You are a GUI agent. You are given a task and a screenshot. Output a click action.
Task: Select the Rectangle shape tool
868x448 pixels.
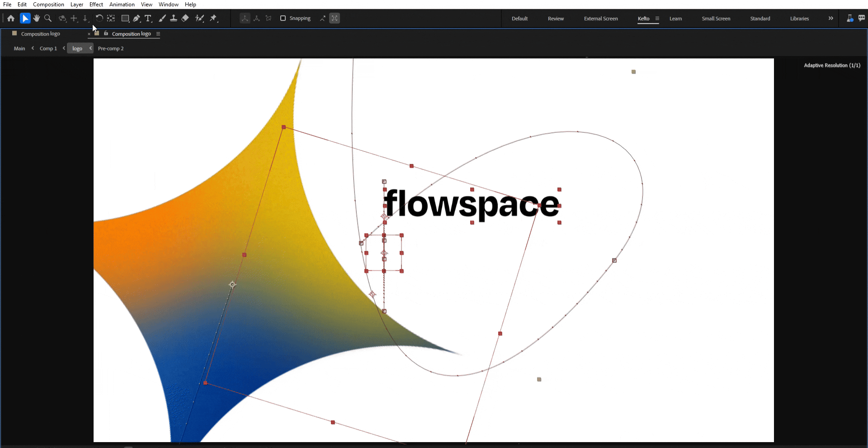pyautogui.click(x=125, y=19)
